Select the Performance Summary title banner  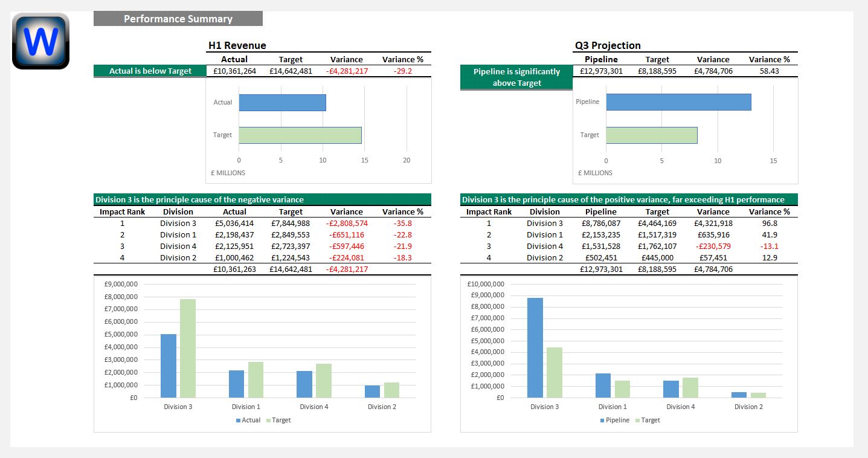[178, 19]
